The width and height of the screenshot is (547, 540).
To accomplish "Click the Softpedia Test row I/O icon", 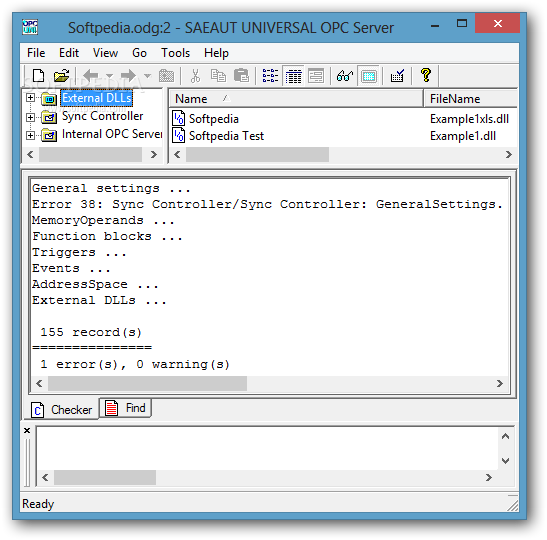I will [x=178, y=135].
